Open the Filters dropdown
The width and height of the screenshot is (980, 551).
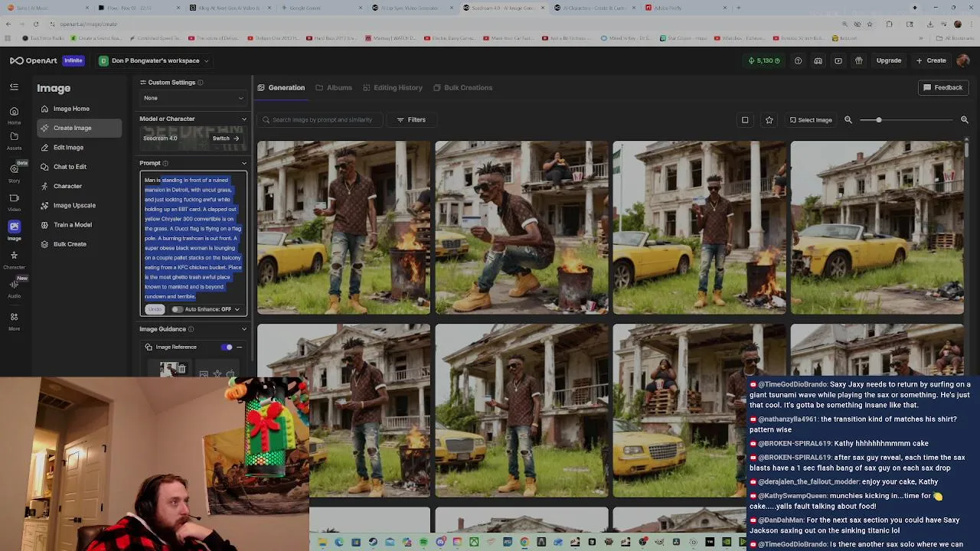tap(411, 119)
